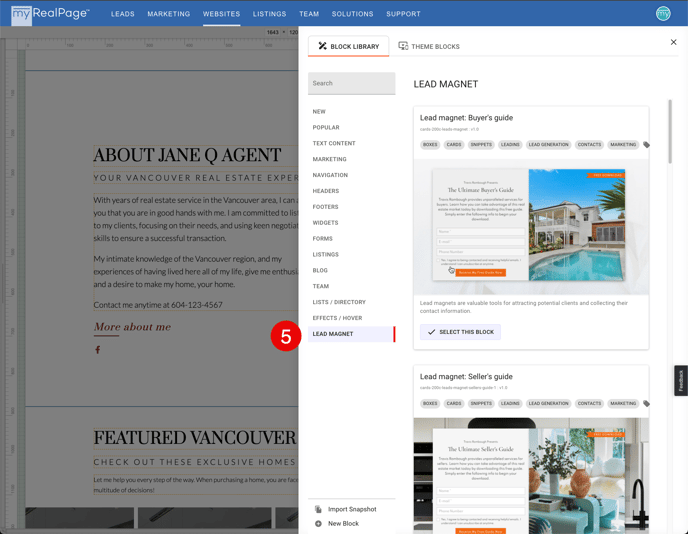Open the Team menu in top navigation
This screenshot has width=688, height=534.
tap(309, 14)
